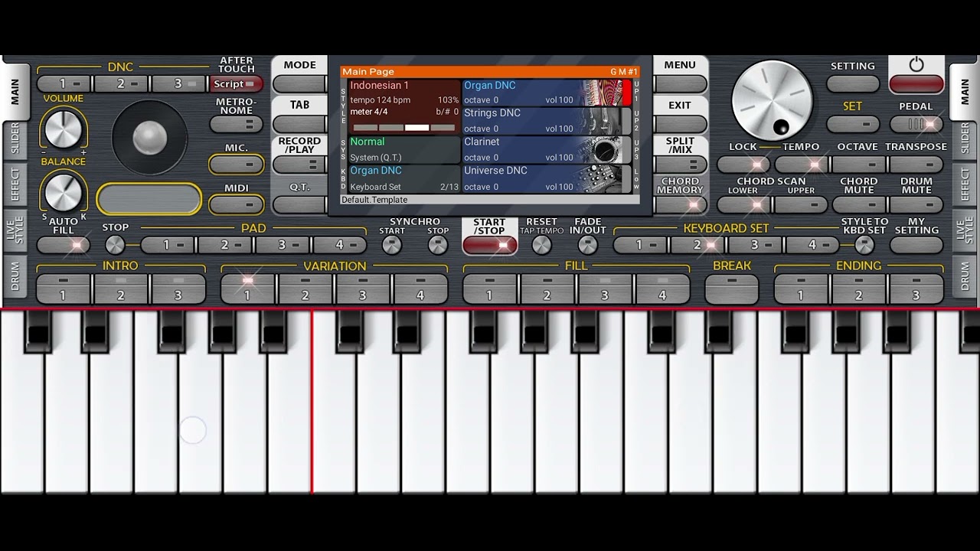The height and width of the screenshot is (551, 980).
Task: Click My Setting button
Action: click(x=916, y=246)
